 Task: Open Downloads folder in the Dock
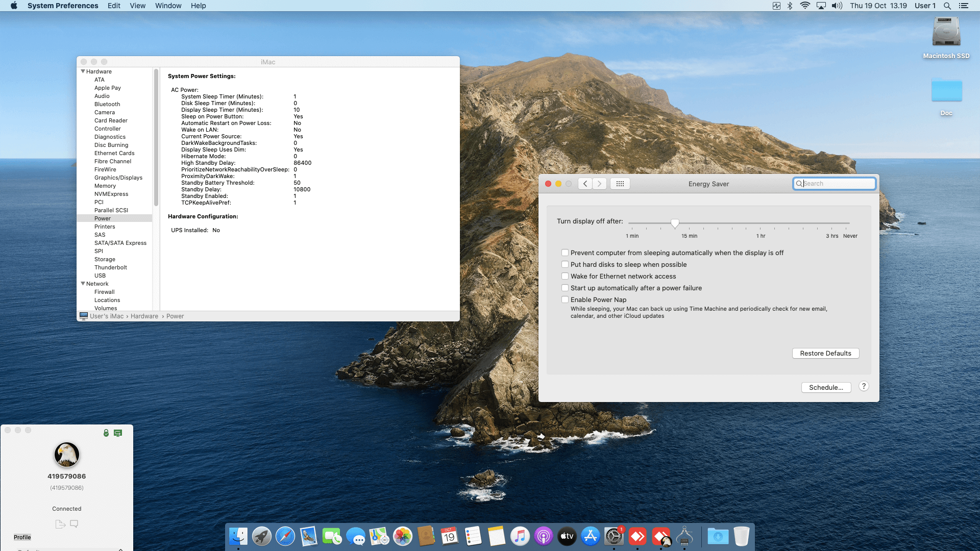[718, 536]
